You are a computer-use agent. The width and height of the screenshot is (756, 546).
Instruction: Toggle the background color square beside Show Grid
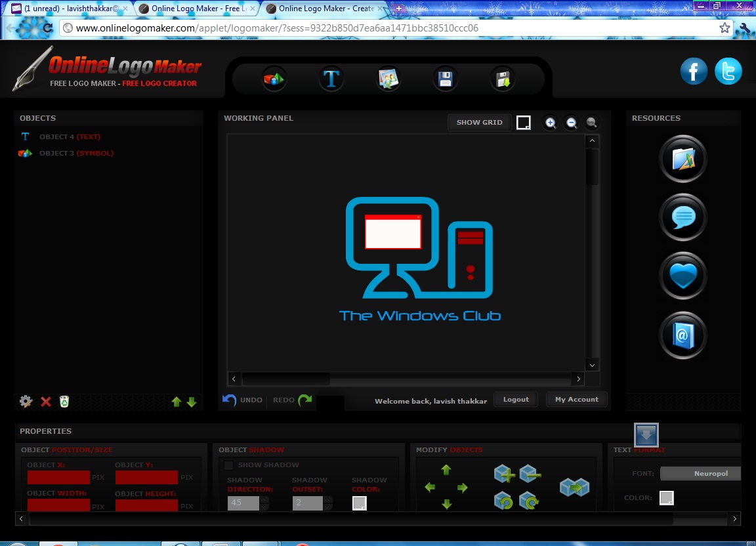click(523, 122)
